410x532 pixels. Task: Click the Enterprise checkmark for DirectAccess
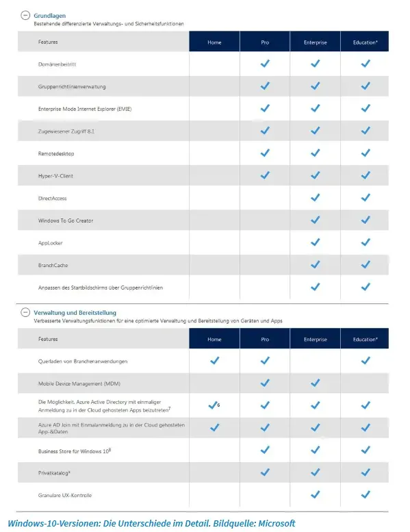point(316,198)
